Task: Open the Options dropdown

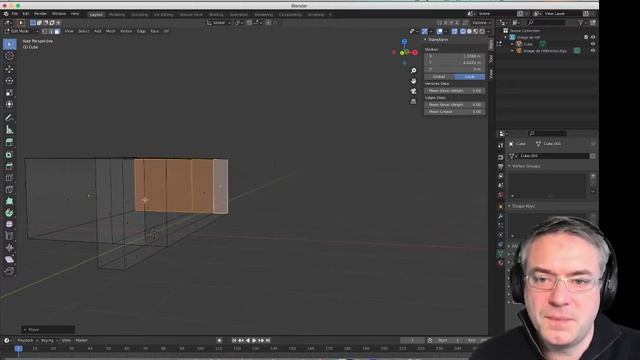Action: [x=482, y=23]
